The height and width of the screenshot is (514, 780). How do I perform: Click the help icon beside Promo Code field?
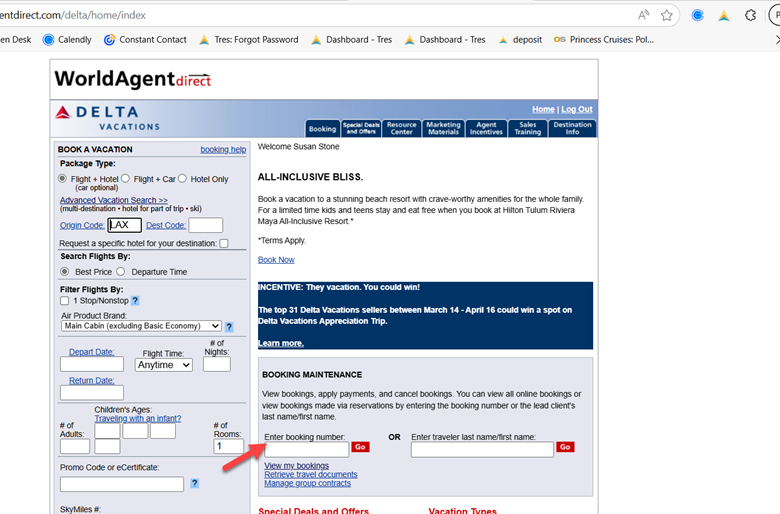pos(195,483)
